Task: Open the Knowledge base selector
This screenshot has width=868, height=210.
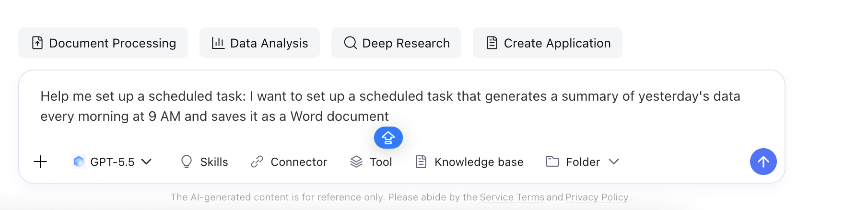Action: (469, 162)
